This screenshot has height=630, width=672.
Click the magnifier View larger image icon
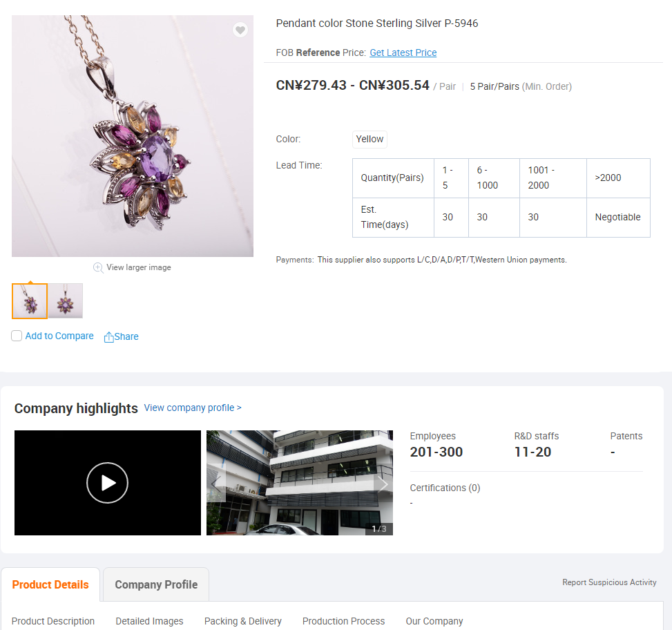point(98,268)
